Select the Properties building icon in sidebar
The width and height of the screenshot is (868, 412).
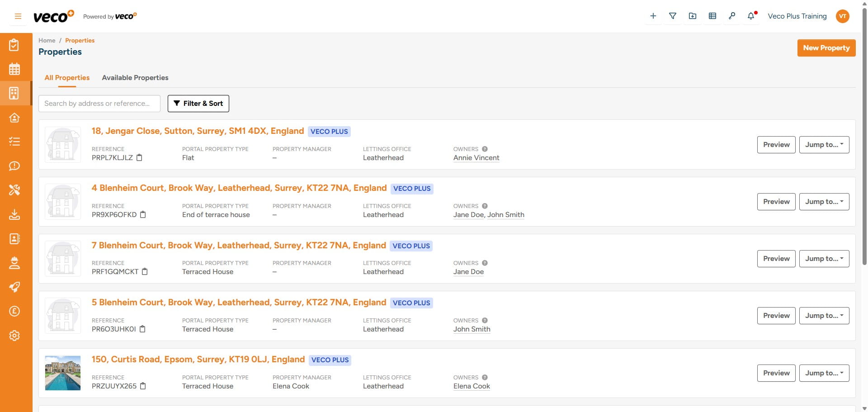tap(15, 93)
